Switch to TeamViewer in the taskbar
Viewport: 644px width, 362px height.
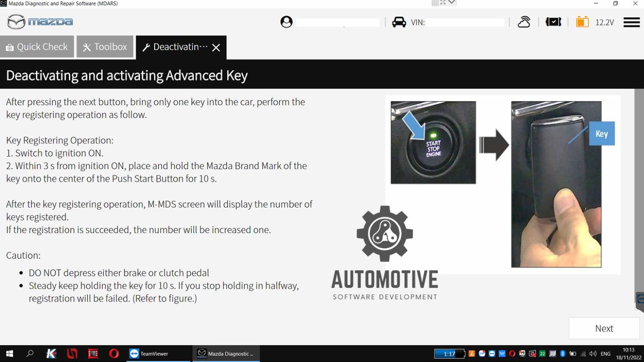pos(158,354)
